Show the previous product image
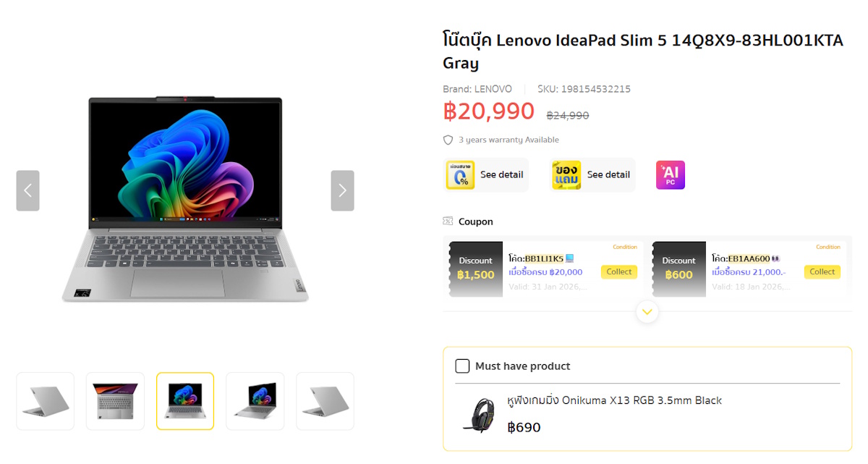 pyautogui.click(x=27, y=190)
